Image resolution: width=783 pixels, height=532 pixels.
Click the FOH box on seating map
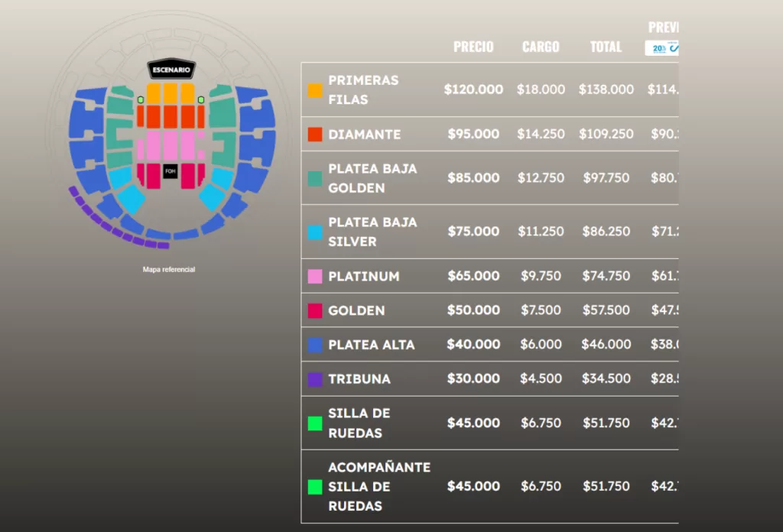click(170, 172)
